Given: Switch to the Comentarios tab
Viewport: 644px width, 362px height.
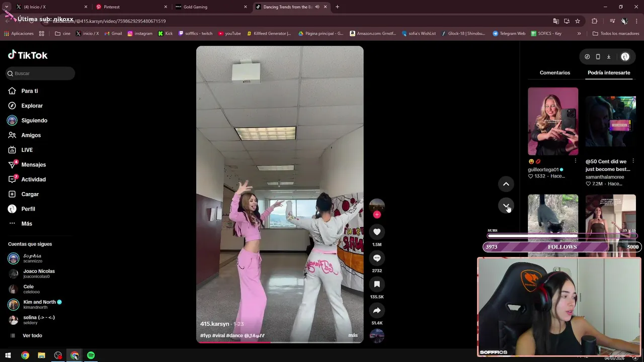Looking at the screenshot, I should [x=555, y=73].
